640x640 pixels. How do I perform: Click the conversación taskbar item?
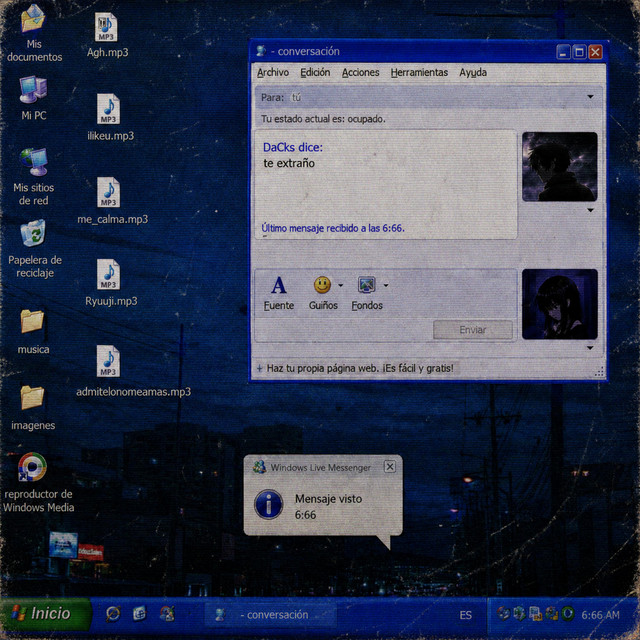click(x=271, y=615)
